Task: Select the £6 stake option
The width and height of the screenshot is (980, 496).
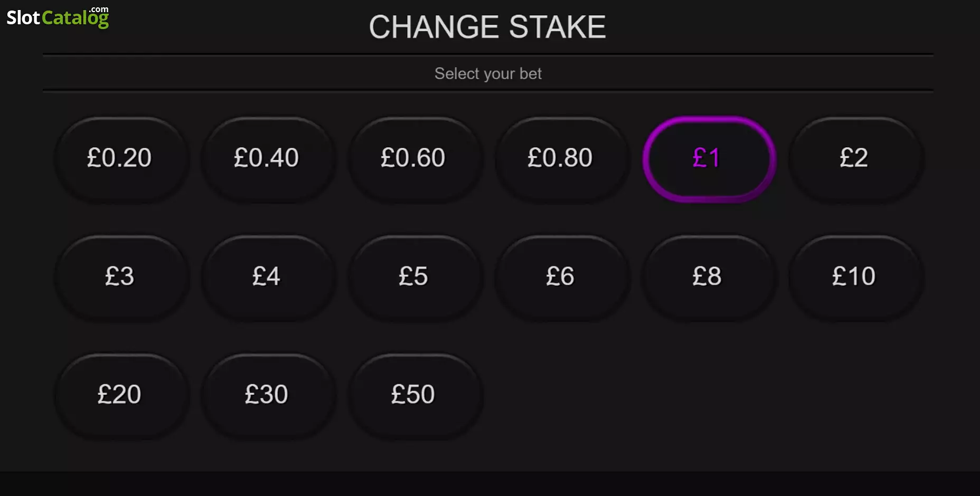Action: click(561, 277)
